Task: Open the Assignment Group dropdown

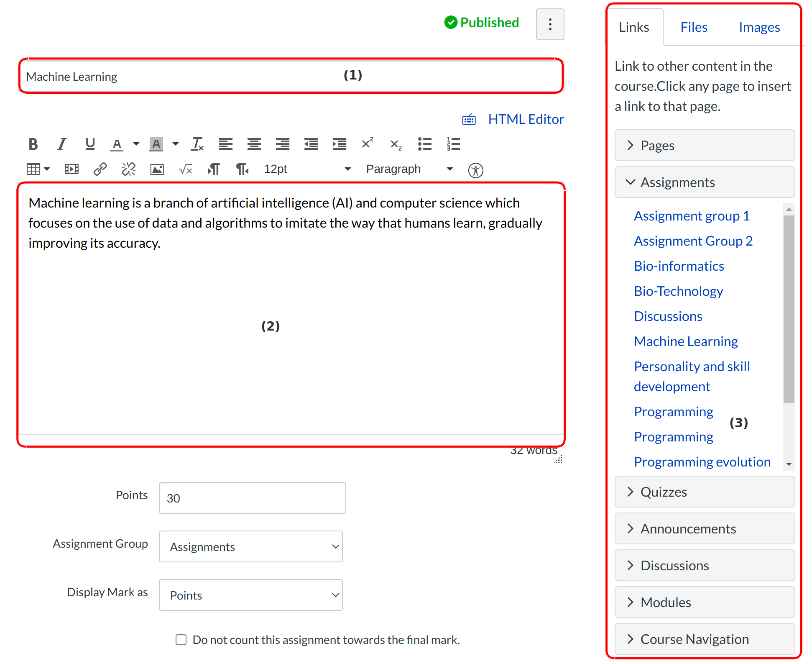Action: [x=250, y=546]
